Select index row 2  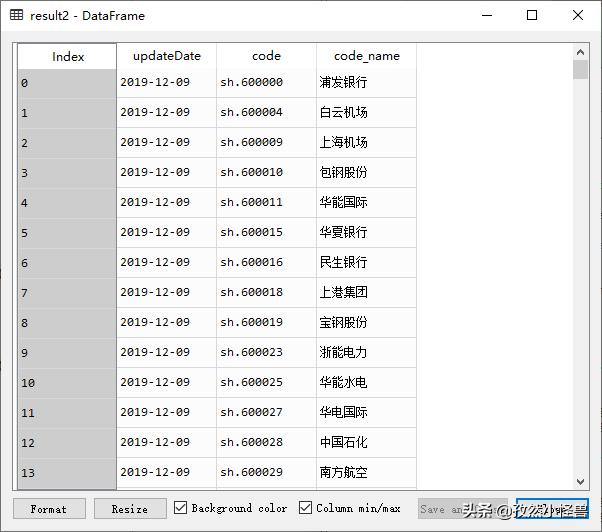pyautogui.click(x=67, y=143)
